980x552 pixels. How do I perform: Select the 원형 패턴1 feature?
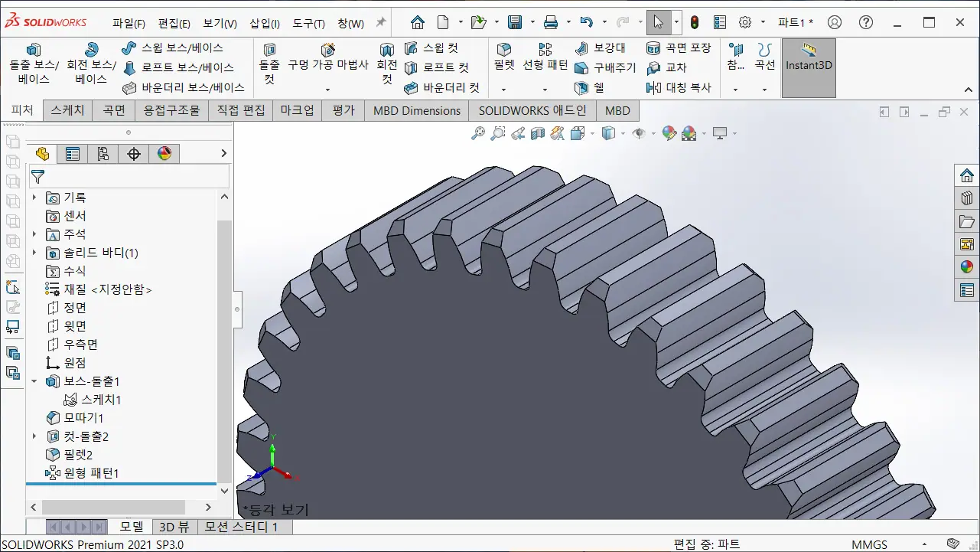[x=83, y=473]
